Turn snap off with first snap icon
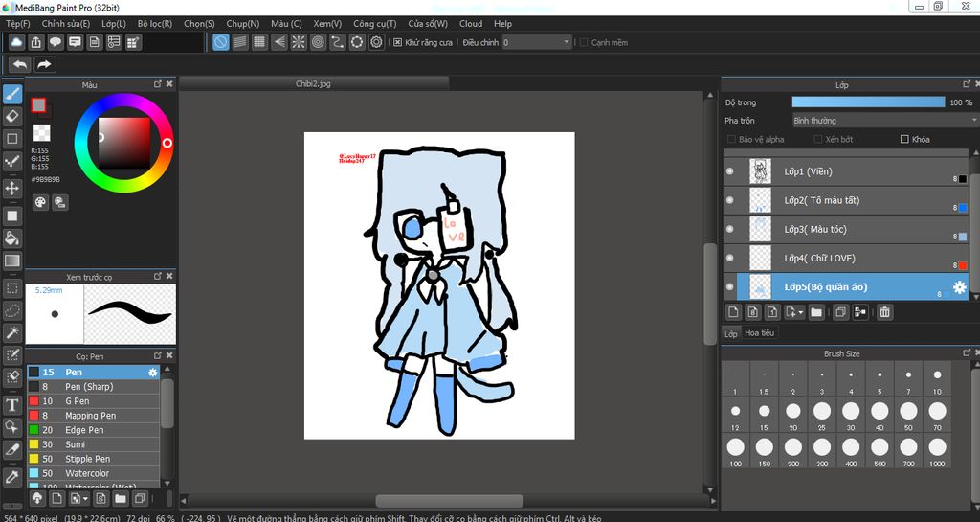The height and width of the screenshot is (522, 980). 221,42
